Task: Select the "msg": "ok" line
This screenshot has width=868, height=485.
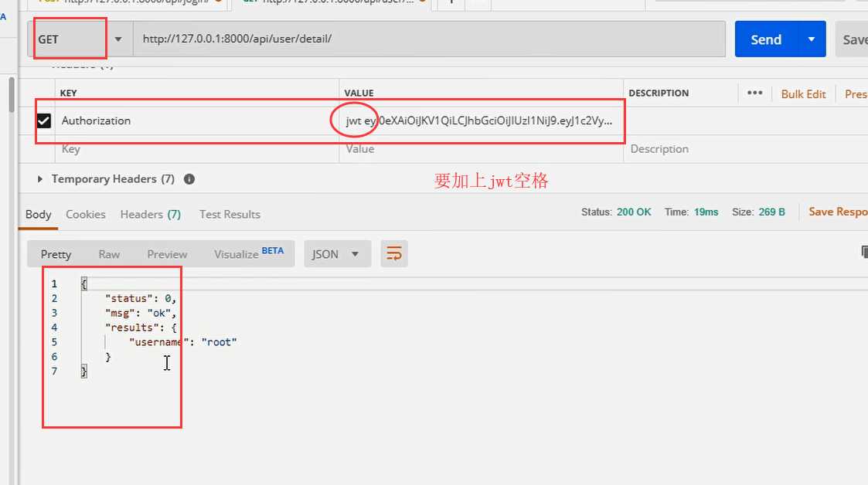Action: coord(141,313)
